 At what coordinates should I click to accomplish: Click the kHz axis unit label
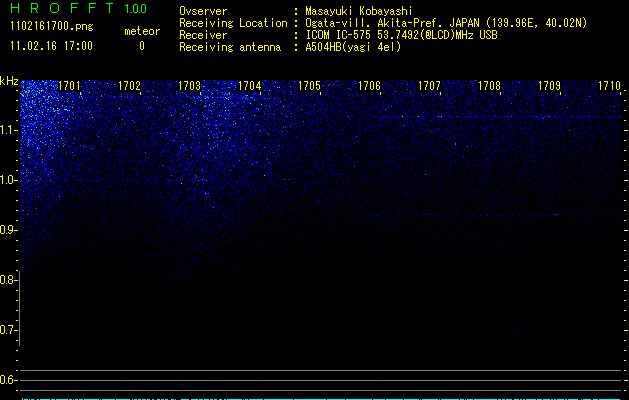(9, 81)
